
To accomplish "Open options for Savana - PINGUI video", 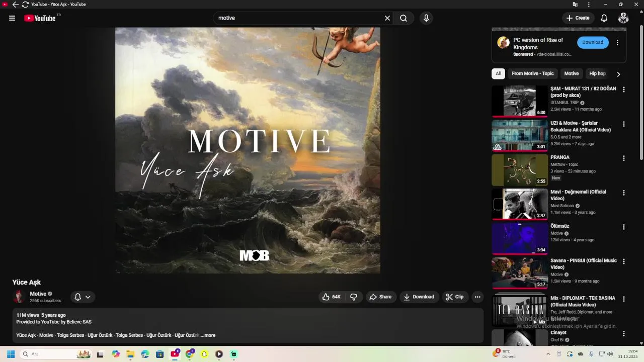I will pos(624,261).
